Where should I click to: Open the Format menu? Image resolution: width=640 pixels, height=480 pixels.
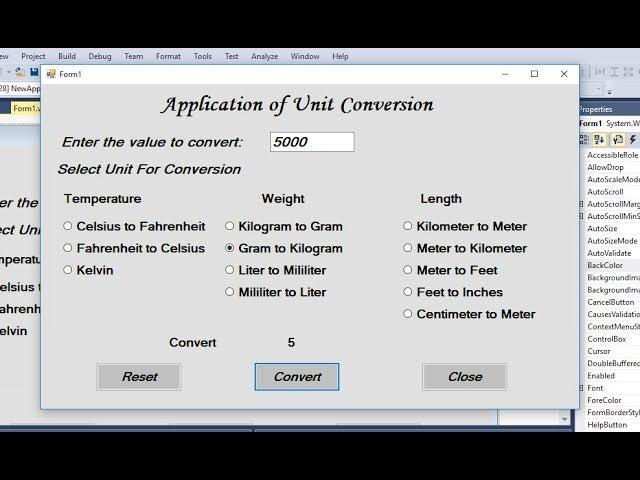point(168,57)
